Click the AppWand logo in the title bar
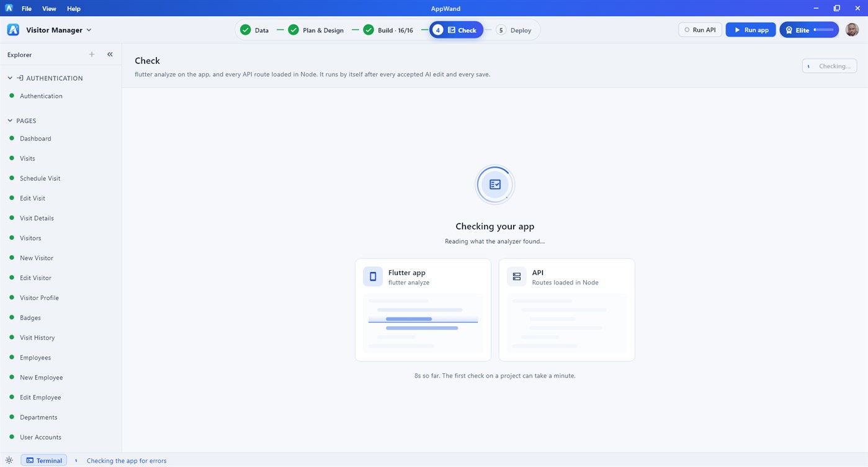 click(9, 8)
